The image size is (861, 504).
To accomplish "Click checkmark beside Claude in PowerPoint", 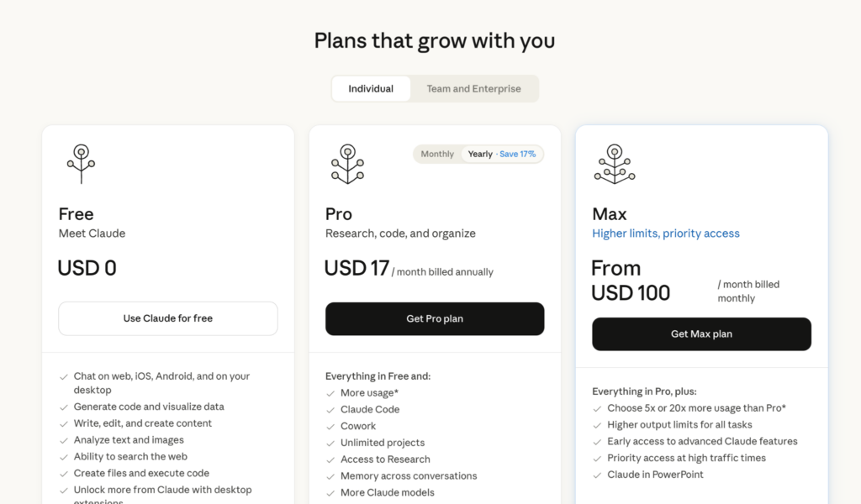I will 597,475.
